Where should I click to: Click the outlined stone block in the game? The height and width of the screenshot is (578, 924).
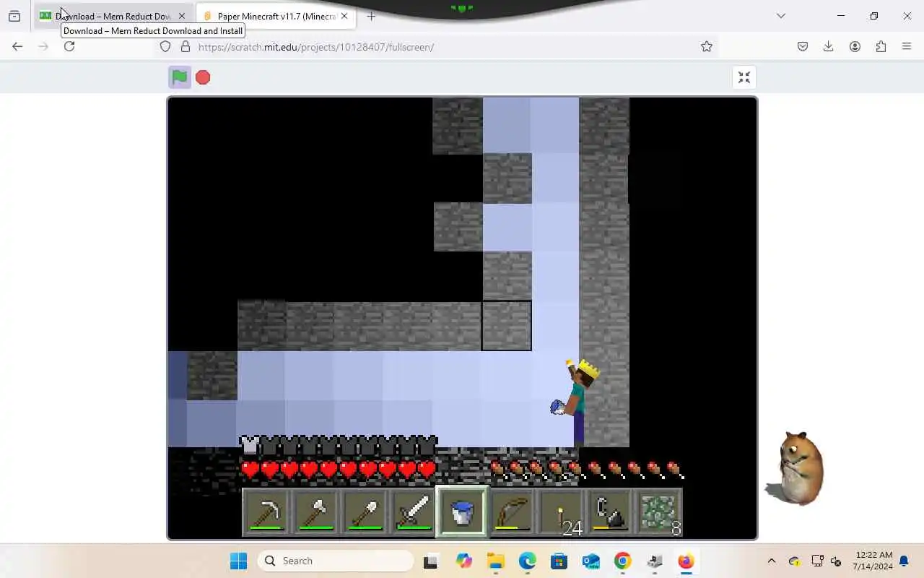(x=507, y=326)
